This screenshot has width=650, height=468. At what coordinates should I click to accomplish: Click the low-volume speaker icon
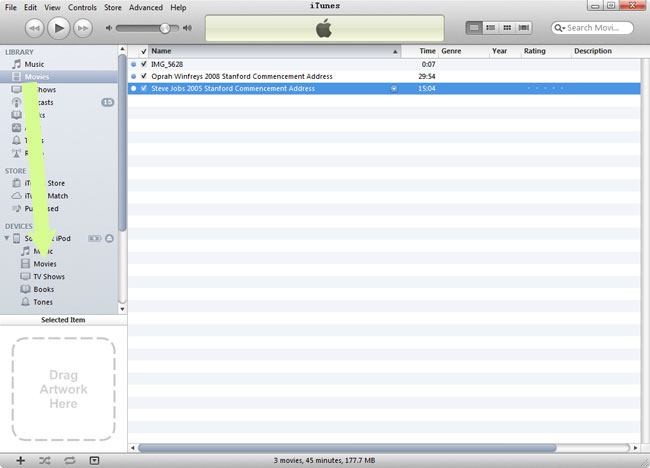109,28
